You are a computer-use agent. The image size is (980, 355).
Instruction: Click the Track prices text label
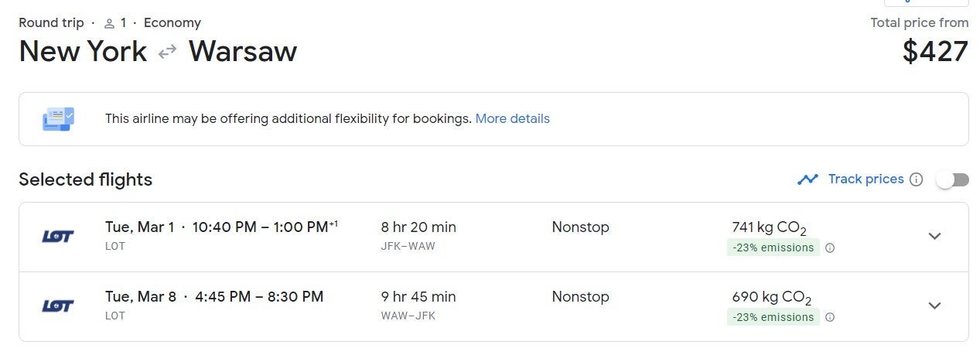click(866, 179)
